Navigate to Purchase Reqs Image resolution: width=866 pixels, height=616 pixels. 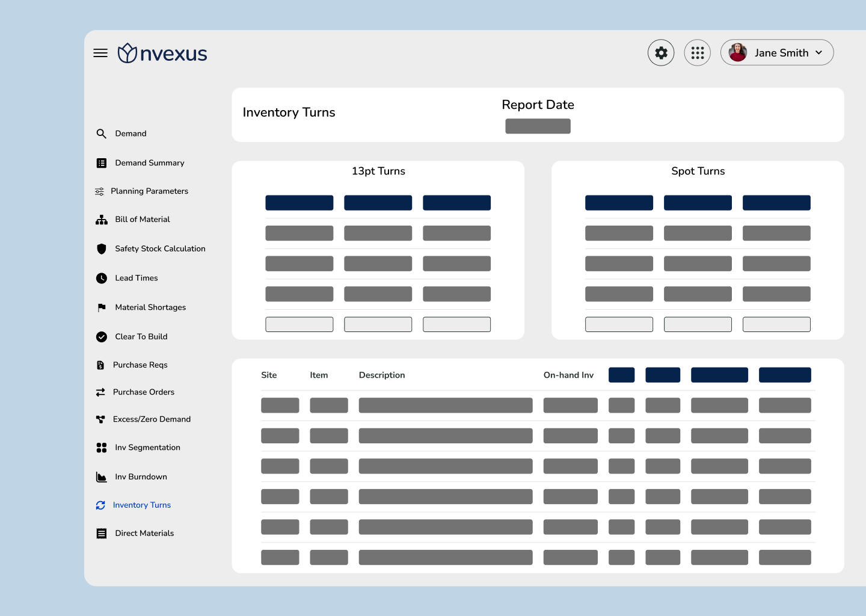click(x=140, y=365)
